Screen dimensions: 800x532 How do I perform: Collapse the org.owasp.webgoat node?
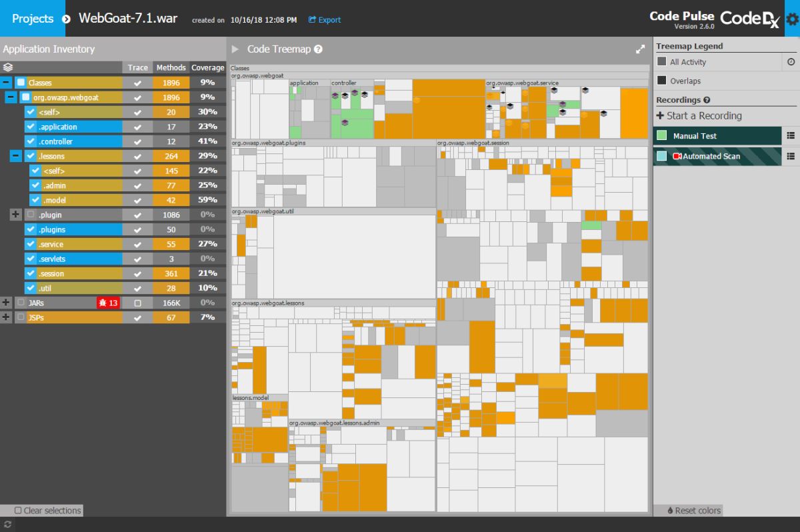tap(11, 97)
